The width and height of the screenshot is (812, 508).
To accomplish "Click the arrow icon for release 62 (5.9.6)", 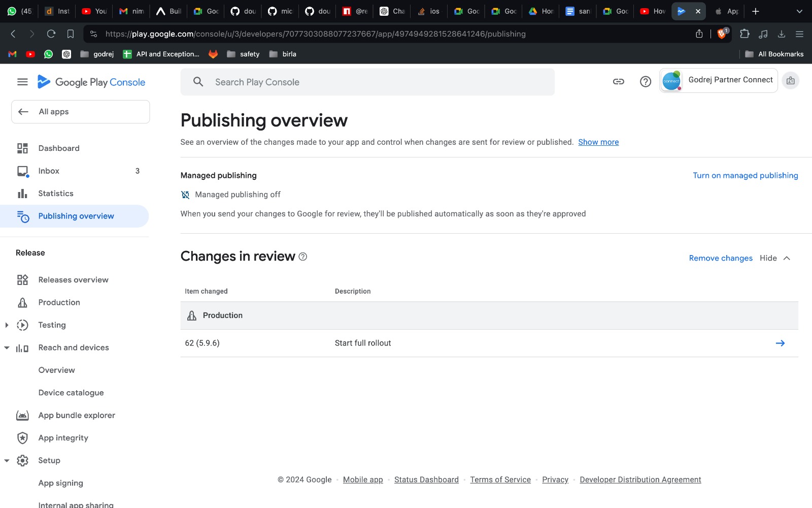I will pos(780,343).
